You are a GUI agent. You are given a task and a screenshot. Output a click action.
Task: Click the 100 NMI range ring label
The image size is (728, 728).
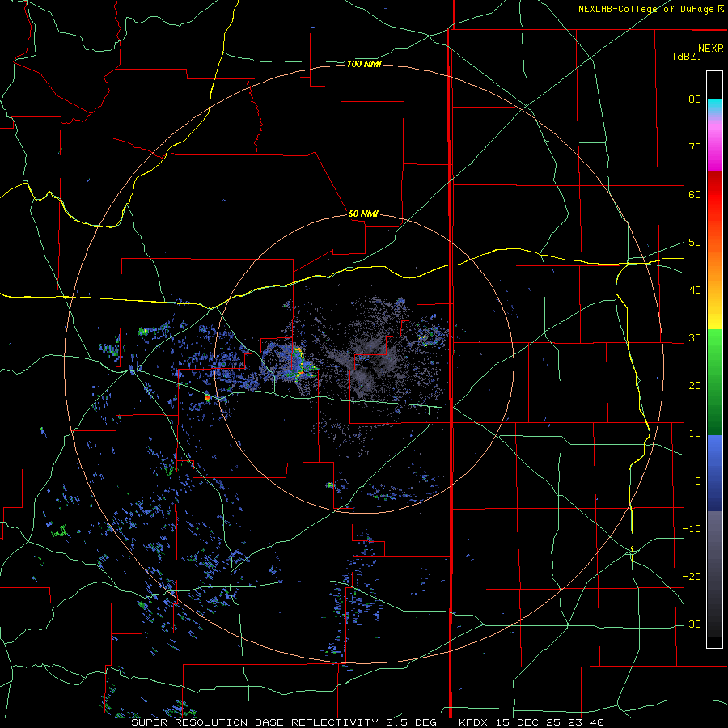coord(364,64)
